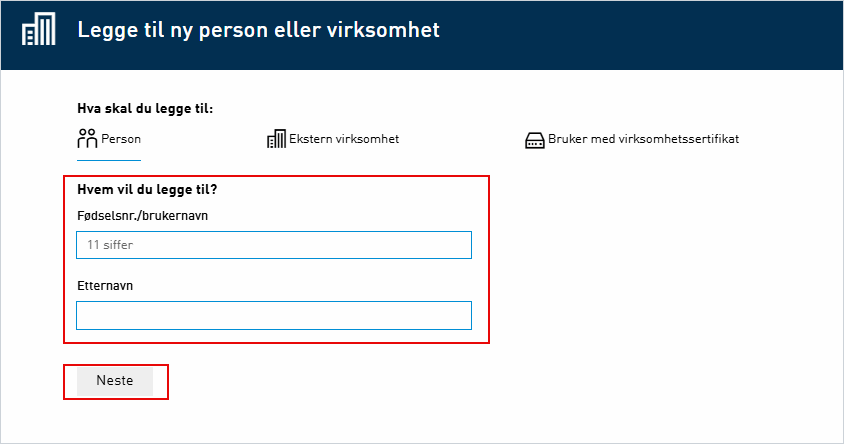844x444 pixels.
Task: Click the '11 siffer' placeholder text
Action: [x=110, y=245]
